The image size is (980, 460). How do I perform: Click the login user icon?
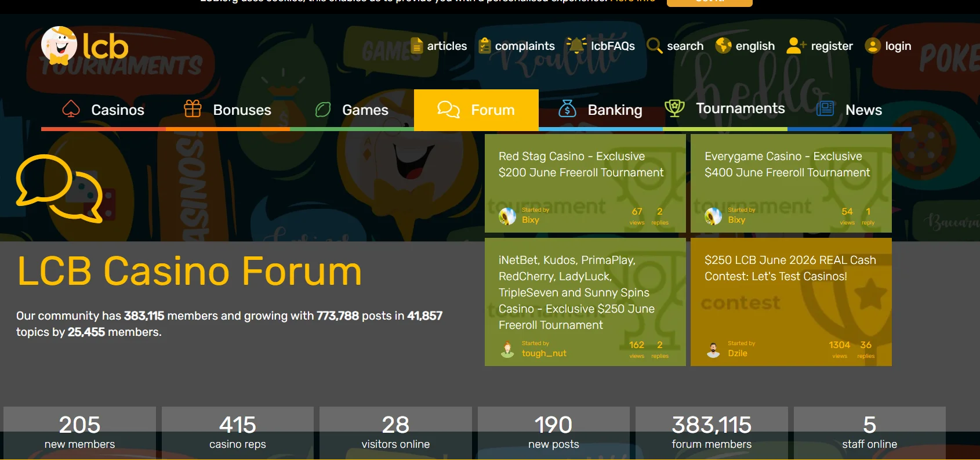click(873, 45)
